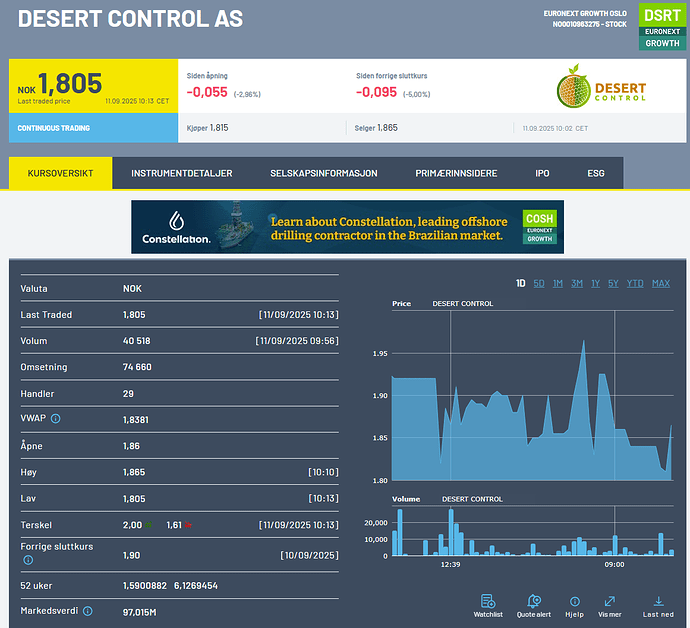Click the Valuta row value NOK
Screen dimensions: 690x628
(132, 289)
